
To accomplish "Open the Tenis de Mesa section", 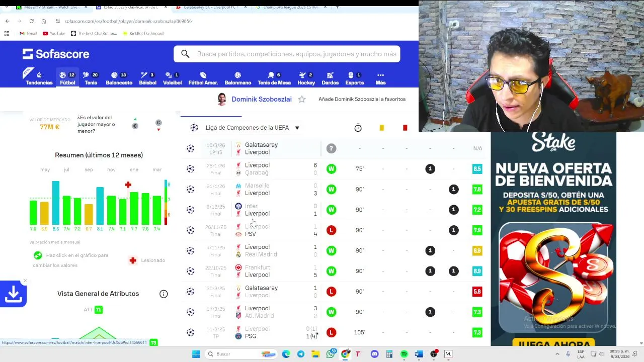I will pos(274,78).
